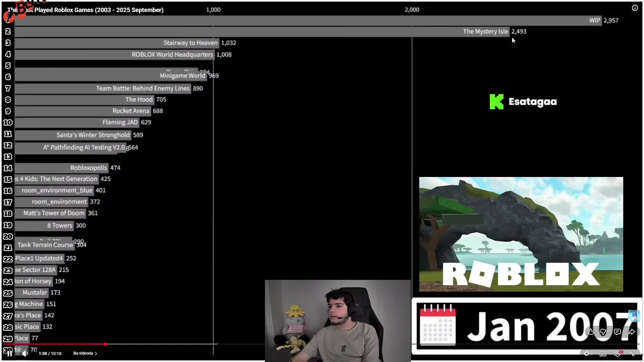Image resolution: width=644 pixels, height=362 pixels.
Task: Expand the 'Bu videoda' chapter chevron
Action: (x=96, y=353)
